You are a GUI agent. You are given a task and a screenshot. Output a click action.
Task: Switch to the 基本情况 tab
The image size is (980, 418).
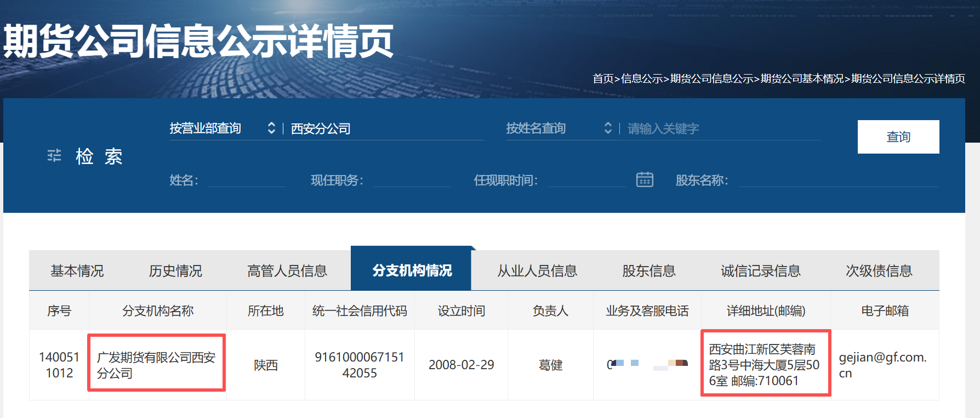coord(77,270)
